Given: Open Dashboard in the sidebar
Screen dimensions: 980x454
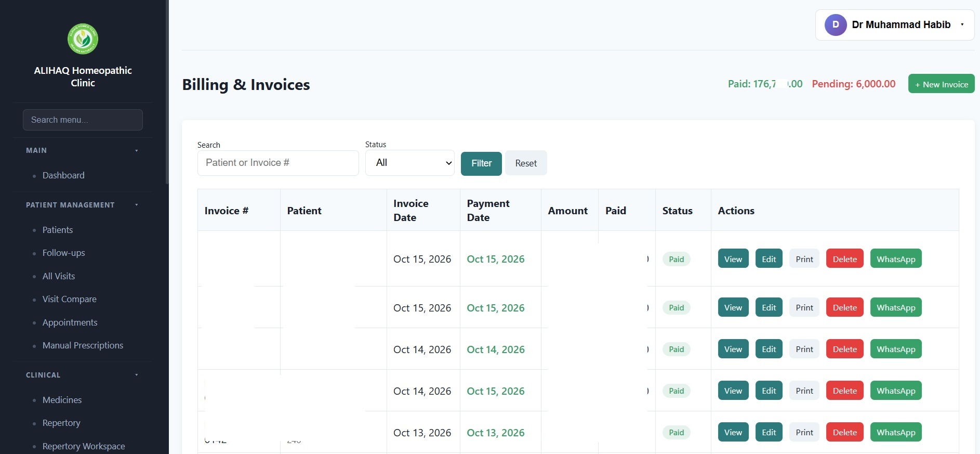Looking at the screenshot, I should coord(63,175).
